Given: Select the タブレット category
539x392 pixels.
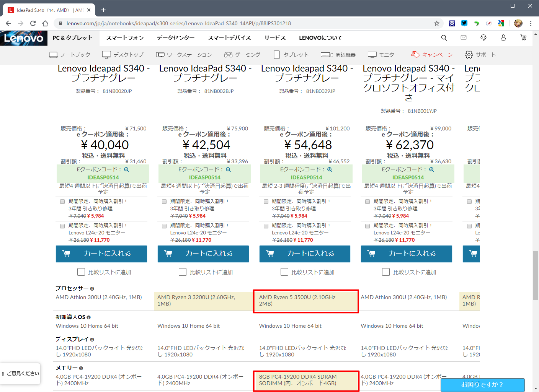Looking at the screenshot, I should (291, 55).
